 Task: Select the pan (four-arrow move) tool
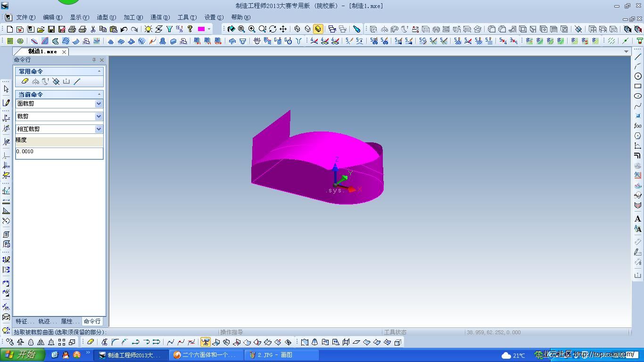click(283, 29)
